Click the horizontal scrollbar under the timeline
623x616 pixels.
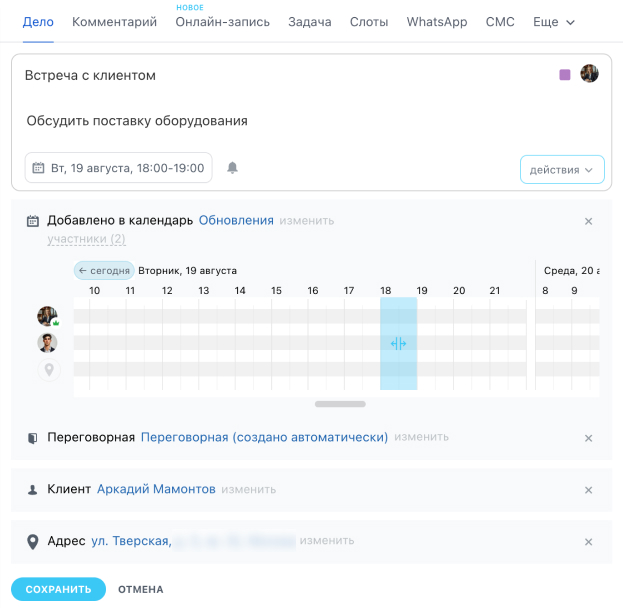point(340,404)
